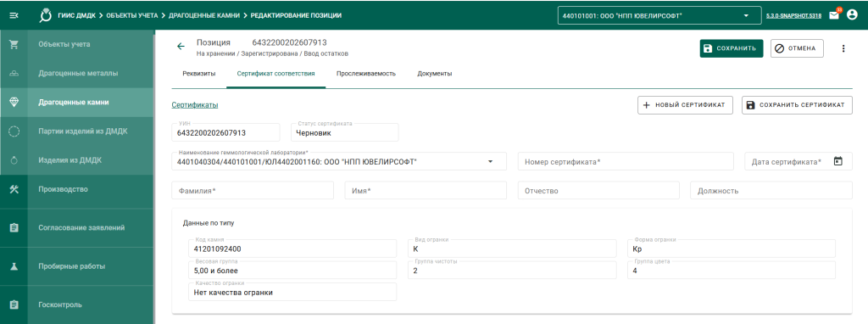Open Изделия из ДМДК in the sidebar

[70, 160]
